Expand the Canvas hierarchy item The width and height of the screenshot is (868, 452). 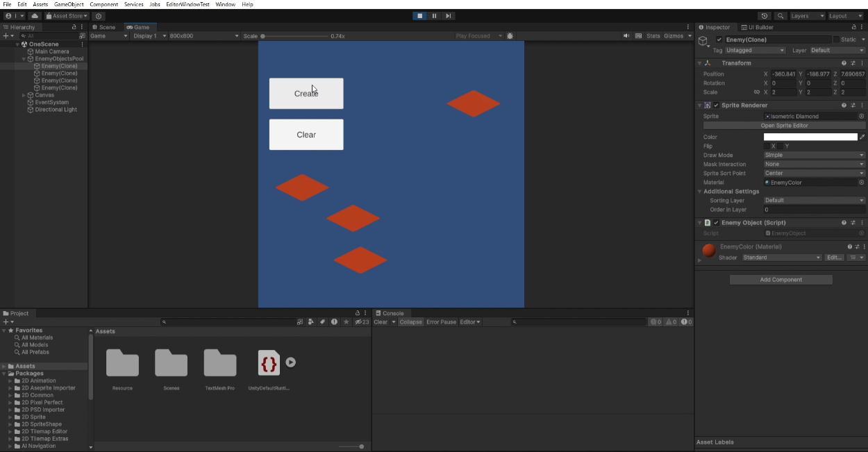click(24, 95)
